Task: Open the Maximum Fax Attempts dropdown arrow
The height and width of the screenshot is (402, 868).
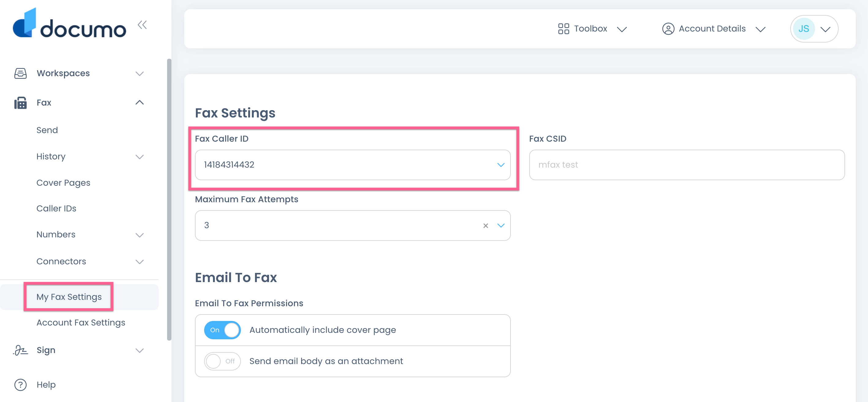Action: tap(501, 225)
